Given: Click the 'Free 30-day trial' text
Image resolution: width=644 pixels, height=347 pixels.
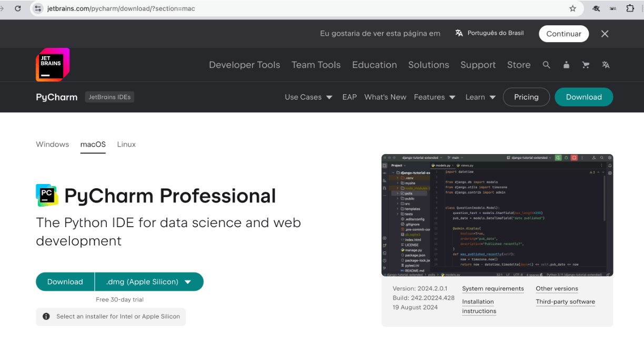Looking at the screenshot, I should pos(120,300).
